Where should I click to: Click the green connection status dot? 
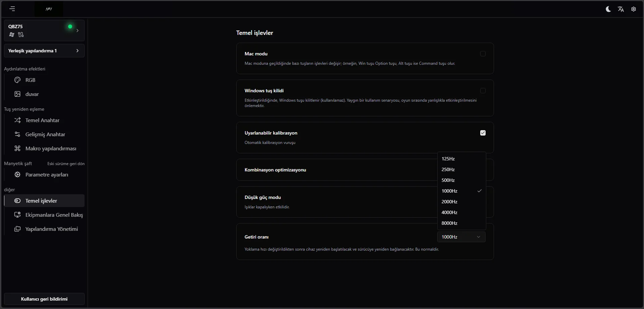70,27
